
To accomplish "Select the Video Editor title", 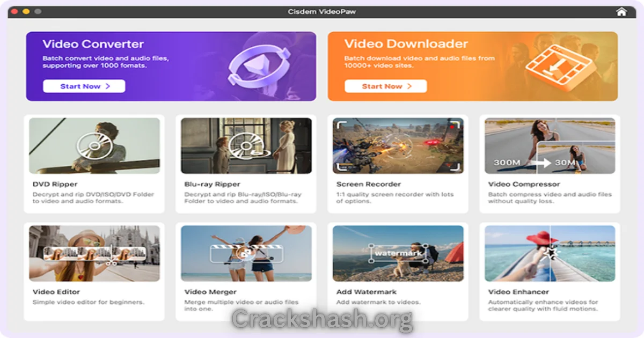I will (x=56, y=292).
